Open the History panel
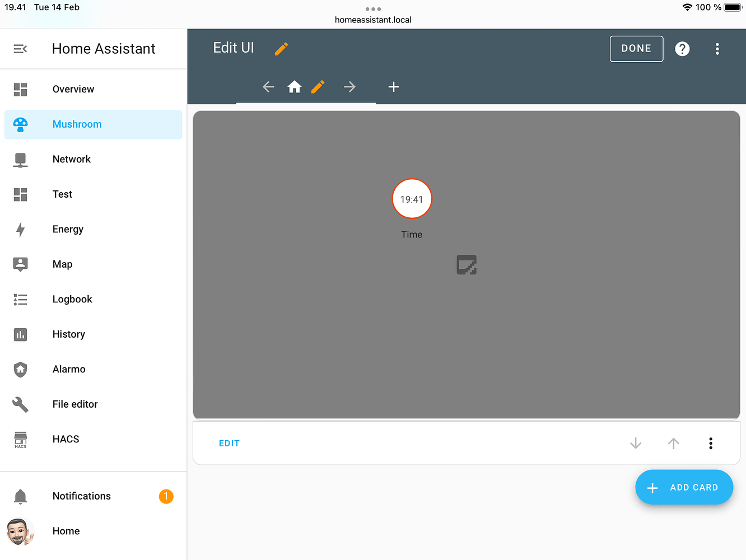Screen dimensions: 746x560 coord(68,334)
